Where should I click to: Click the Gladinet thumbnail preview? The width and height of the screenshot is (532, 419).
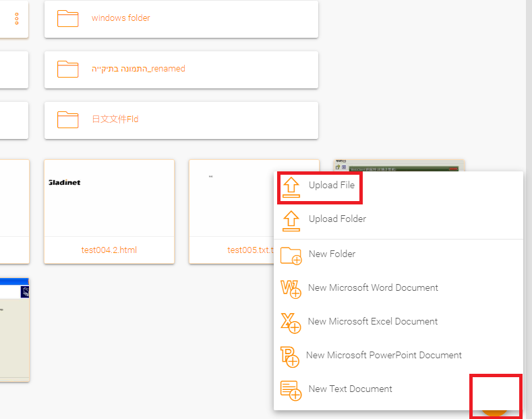pyautogui.click(x=109, y=198)
